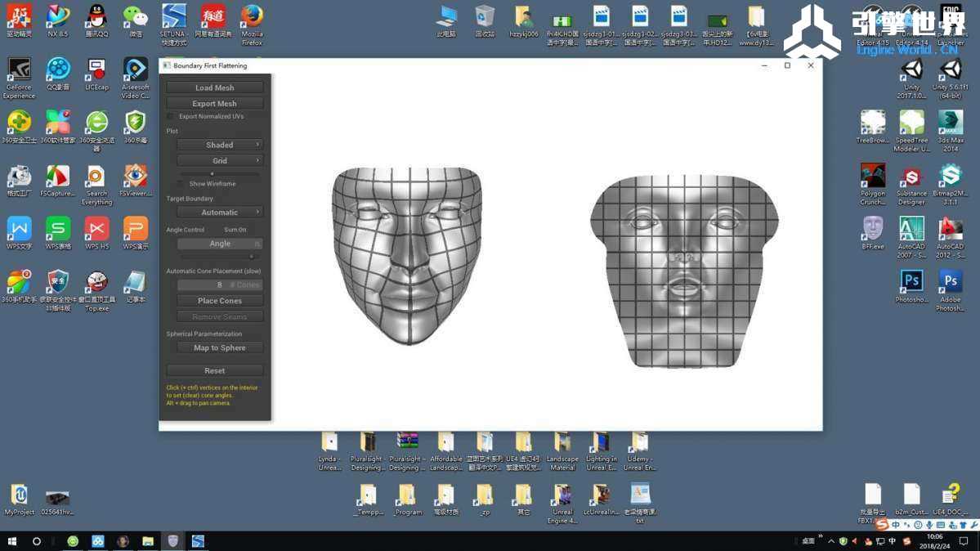Open the Windows Start menu
Image resolution: width=980 pixels, height=551 pixels.
(12, 541)
